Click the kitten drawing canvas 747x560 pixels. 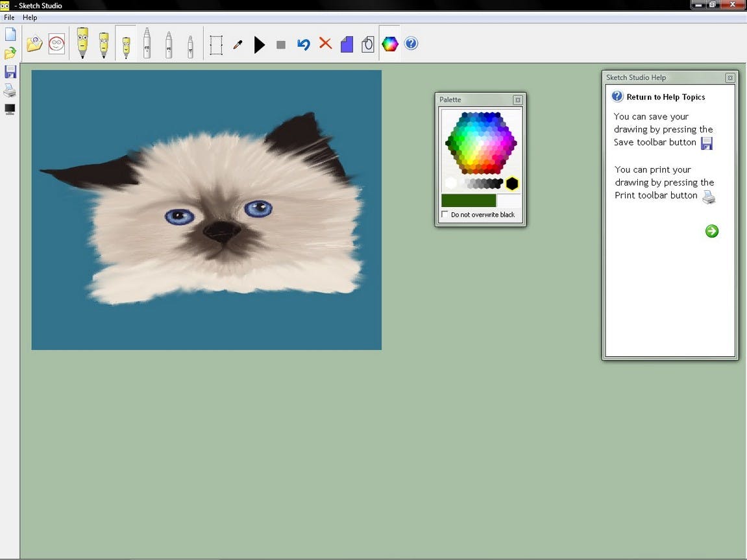click(206, 210)
